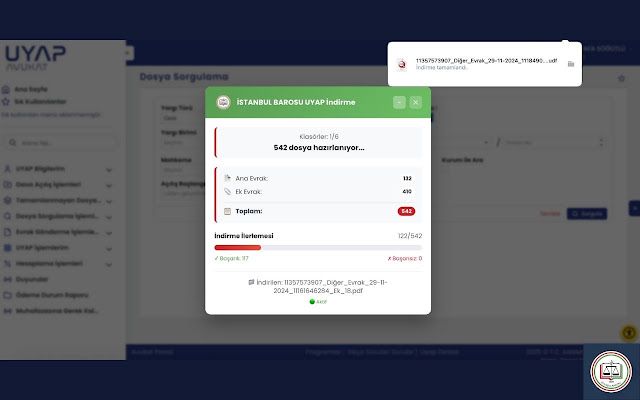The height and width of the screenshot is (400, 640).
Task: Expand the Hesaplama İşlemleri chevron
Action: pyautogui.click(x=109, y=264)
